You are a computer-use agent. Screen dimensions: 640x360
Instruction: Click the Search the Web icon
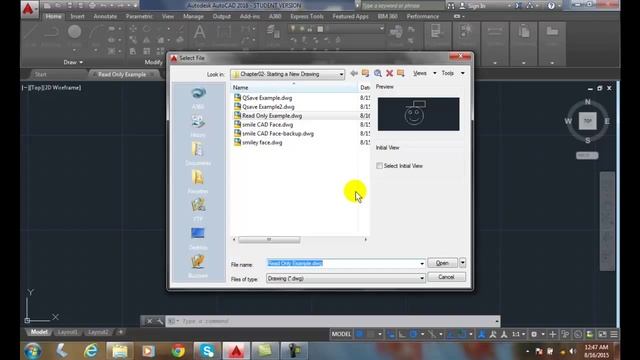point(378,73)
